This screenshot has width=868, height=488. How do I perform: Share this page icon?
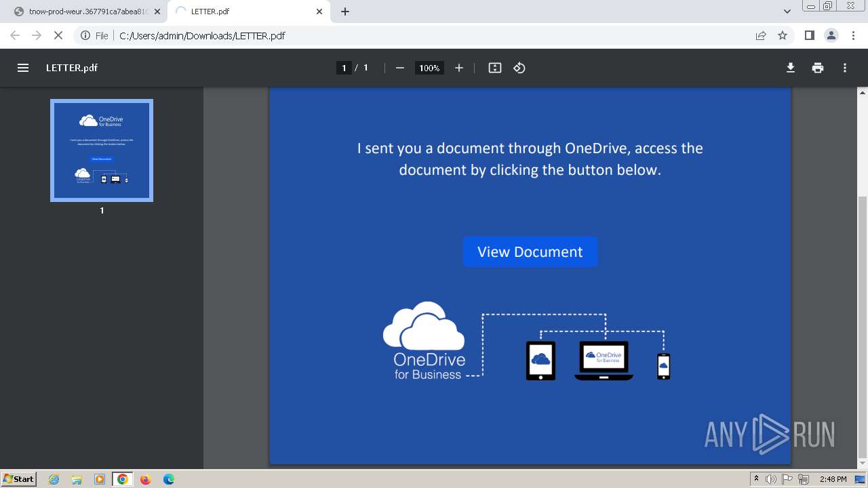coord(761,35)
